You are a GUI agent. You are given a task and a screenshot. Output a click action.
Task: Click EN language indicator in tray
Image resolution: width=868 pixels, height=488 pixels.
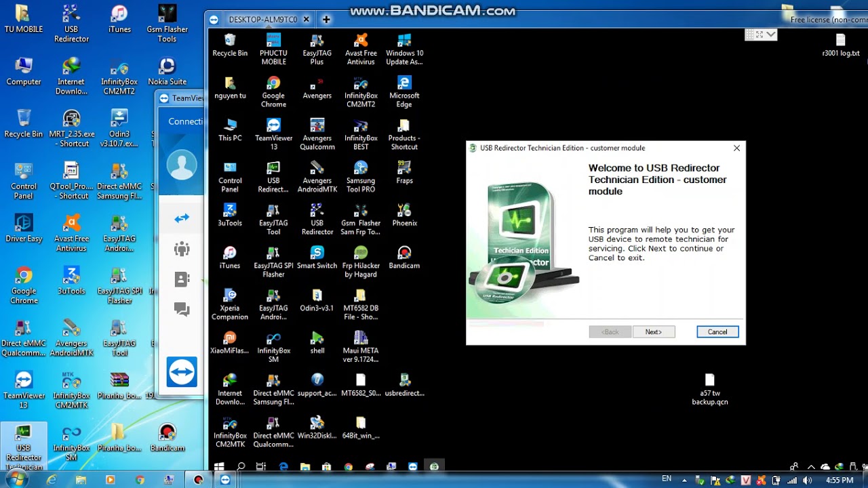(x=667, y=479)
